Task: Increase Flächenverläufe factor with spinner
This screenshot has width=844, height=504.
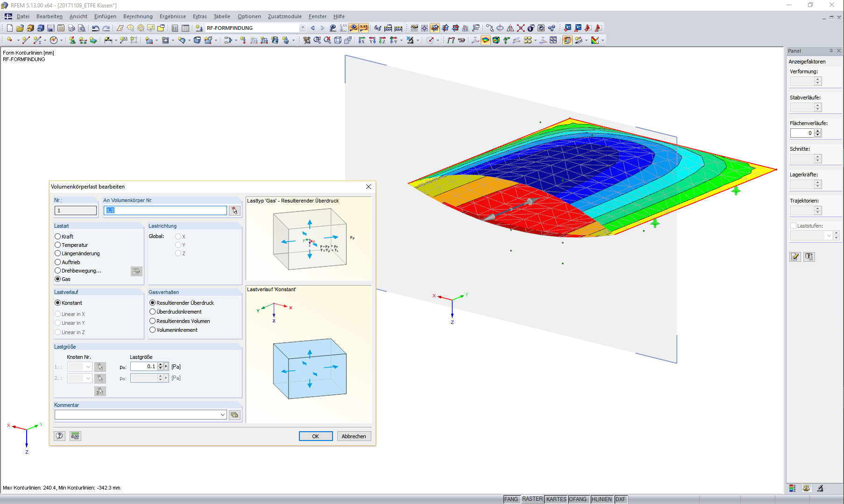Action: 817,131
